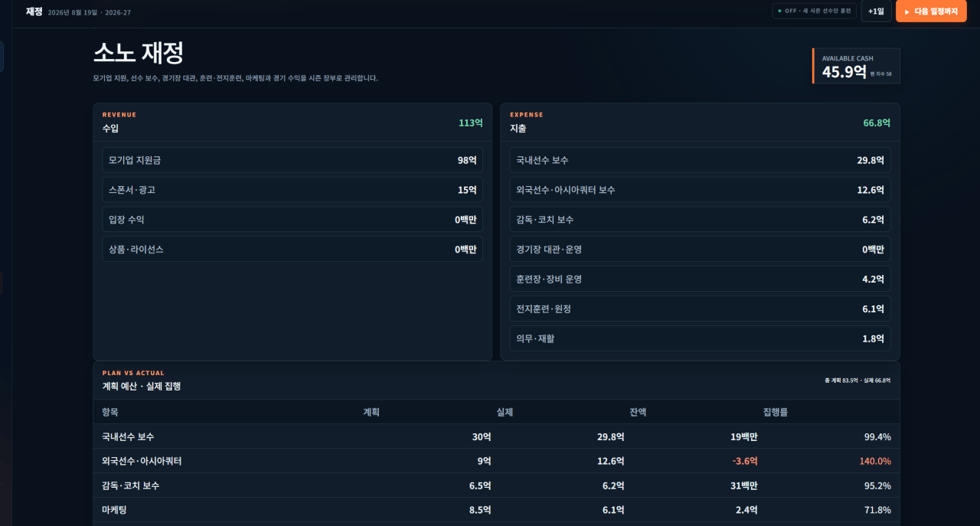Select the 외국선수·아시아쿼터 보수 expense row
This screenshot has height=526, width=980.
pyautogui.click(x=700, y=190)
